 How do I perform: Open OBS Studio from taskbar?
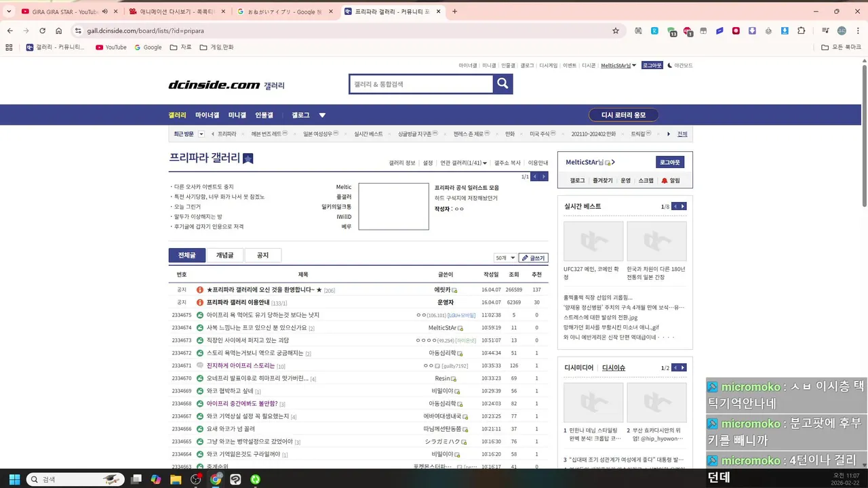tap(196, 479)
